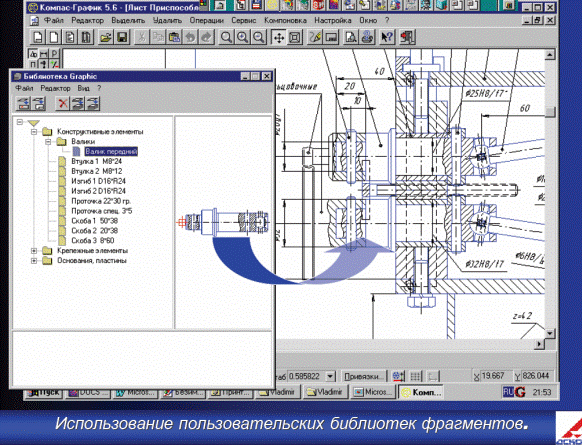Select Изгиб 1 D16*R24 item
This screenshot has height=445, width=582.
click(98, 181)
